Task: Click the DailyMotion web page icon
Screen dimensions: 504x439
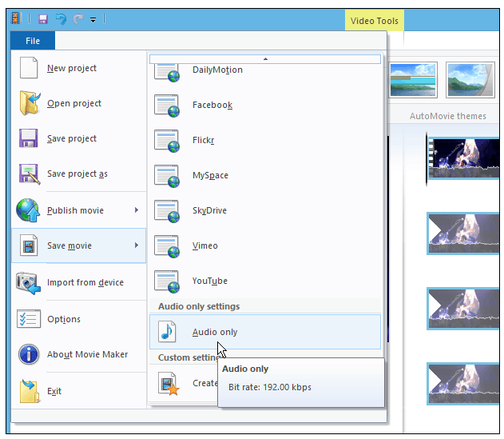Action: pyautogui.click(x=167, y=73)
